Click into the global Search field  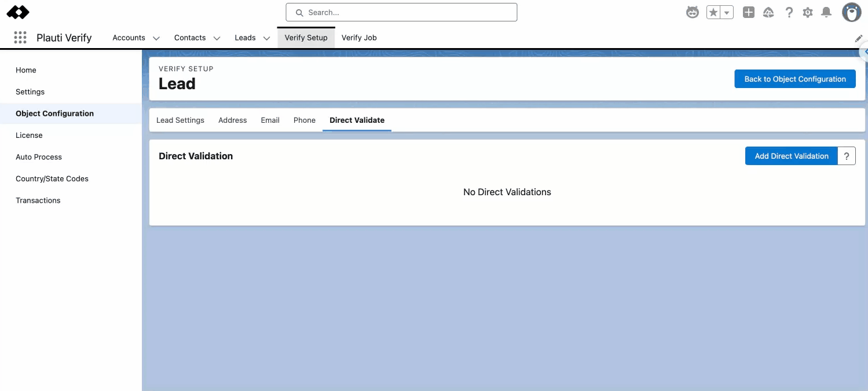pyautogui.click(x=401, y=12)
